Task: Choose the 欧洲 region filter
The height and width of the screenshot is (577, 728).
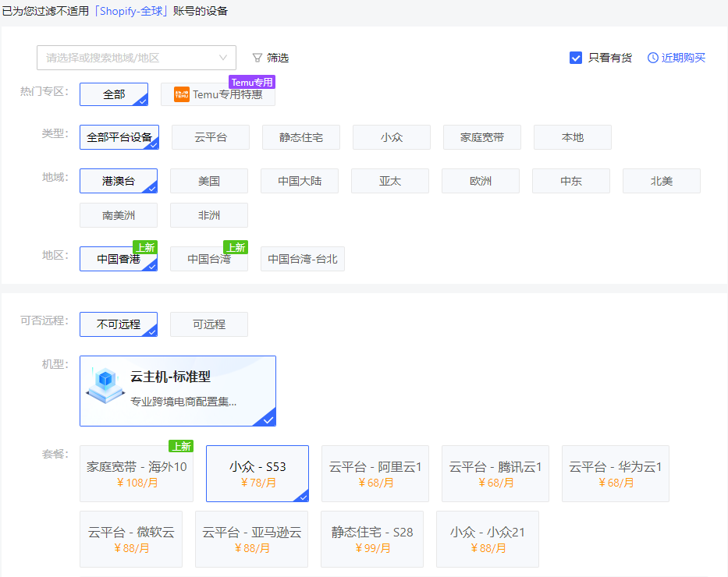Action: 481,181
